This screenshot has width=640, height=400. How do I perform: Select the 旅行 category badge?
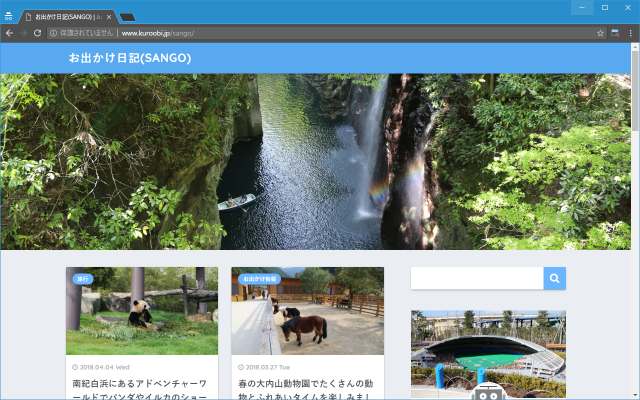coord(83,279)
